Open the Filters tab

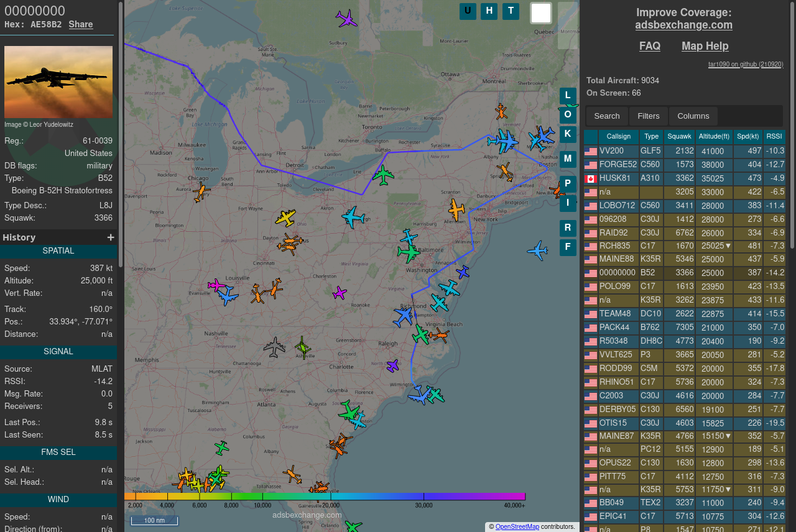point(649,116)
